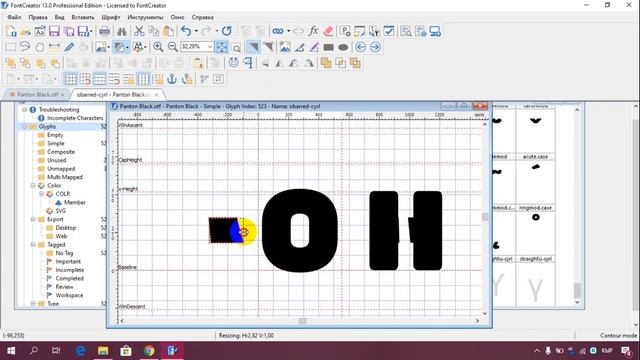Open the Файл menu
640x360 pixels.
pyautogui.click(x=14, y=17)
